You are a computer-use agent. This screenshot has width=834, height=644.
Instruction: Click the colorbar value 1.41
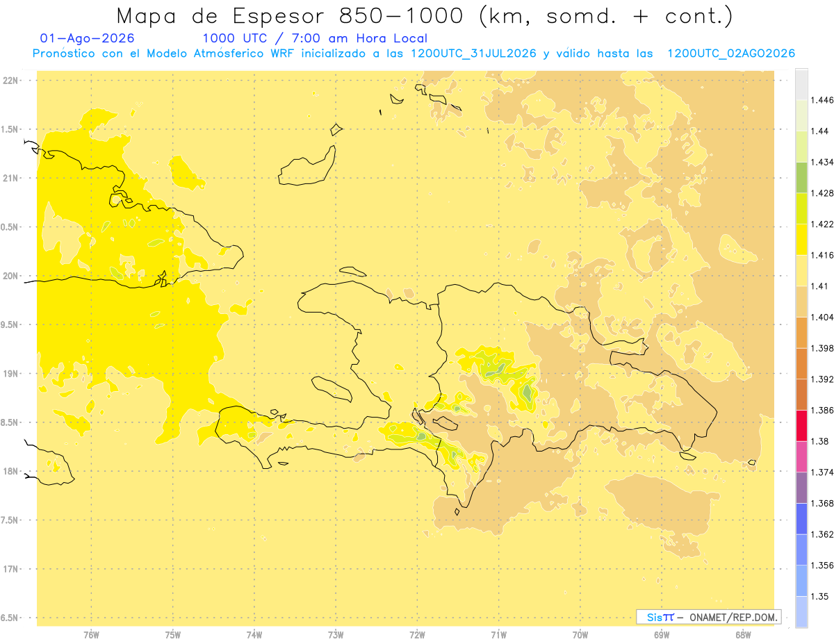(x=821, y=286)
